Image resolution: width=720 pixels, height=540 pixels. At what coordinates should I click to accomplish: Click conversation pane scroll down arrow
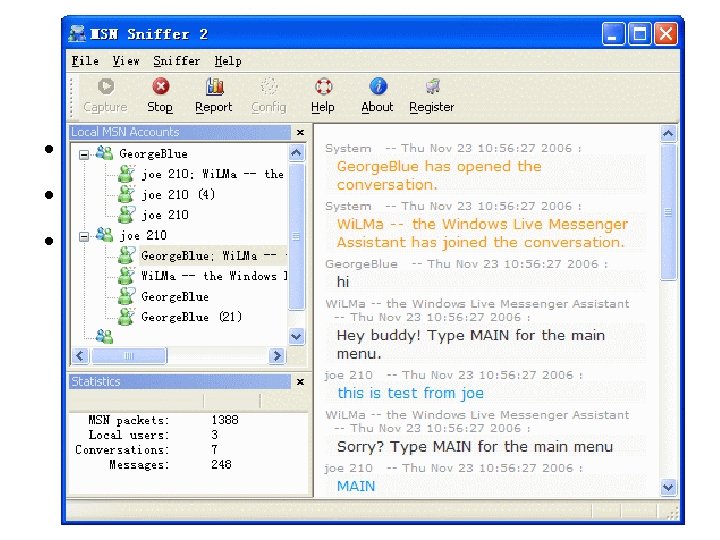tap(668, 487)
